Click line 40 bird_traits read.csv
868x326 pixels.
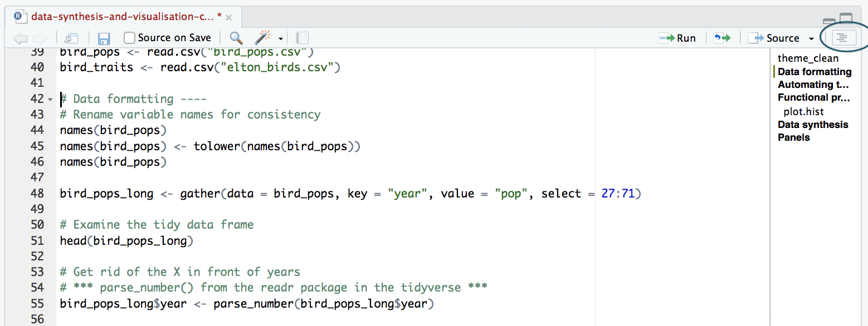[x=200, y=67]
